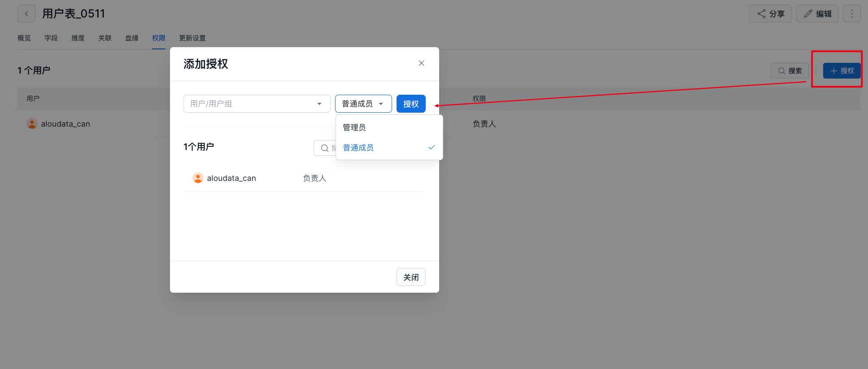Open the three-dot more options menu
868x369 pixels.
click(x=851, y=13)
